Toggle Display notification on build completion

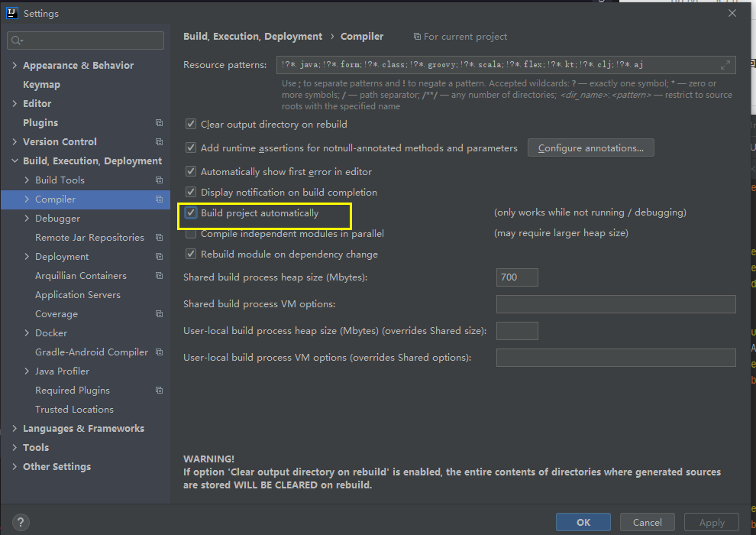[x=191, y=193]
